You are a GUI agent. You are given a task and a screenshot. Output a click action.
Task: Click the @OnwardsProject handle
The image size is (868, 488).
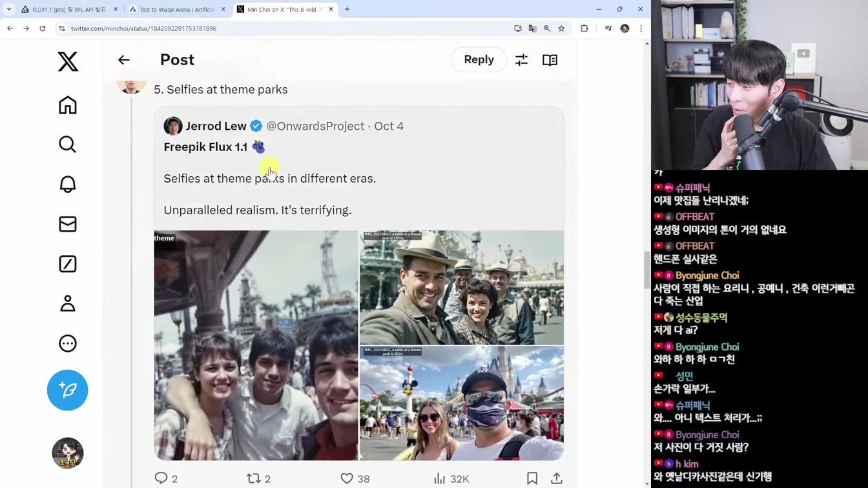pyautogui.click(x=315, y=126)
